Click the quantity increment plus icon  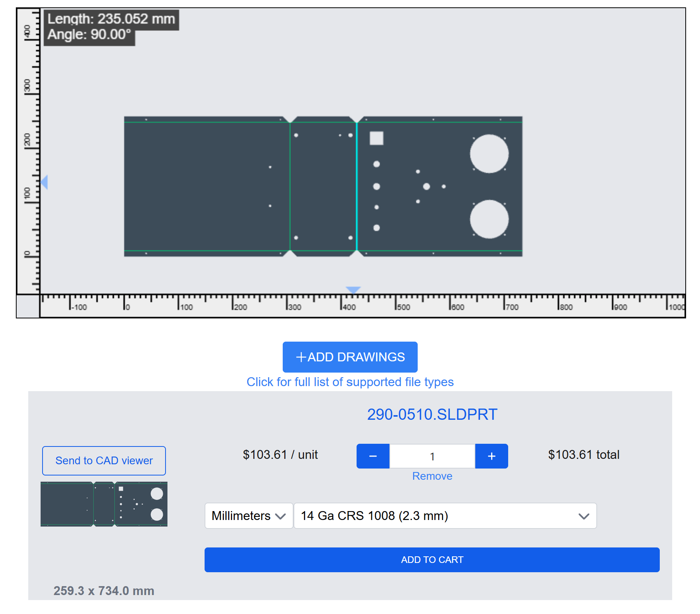tap(491, 456)
